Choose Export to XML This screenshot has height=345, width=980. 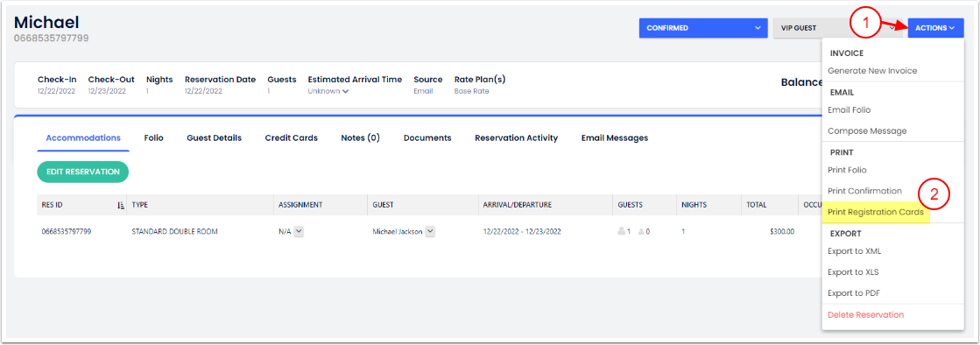(855, 251)
